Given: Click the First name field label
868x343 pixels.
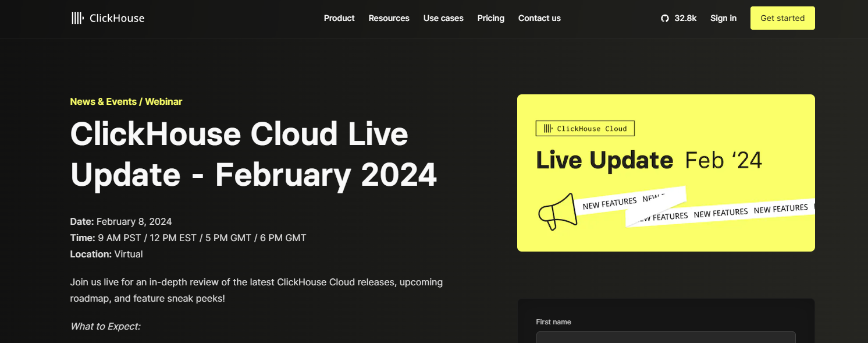Looking at the screenshot, I should tap(553, 322).
